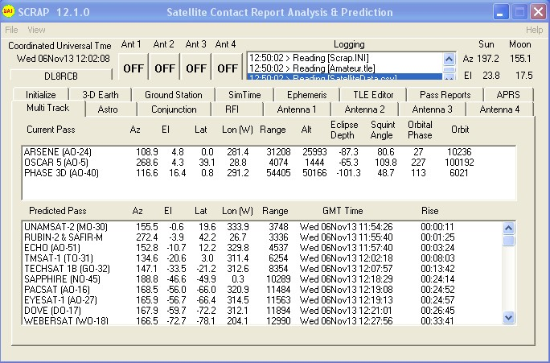Screen dimensions: 550x363
Task: Click Sun azimuth value 197.2
Action: pos(488,59)
